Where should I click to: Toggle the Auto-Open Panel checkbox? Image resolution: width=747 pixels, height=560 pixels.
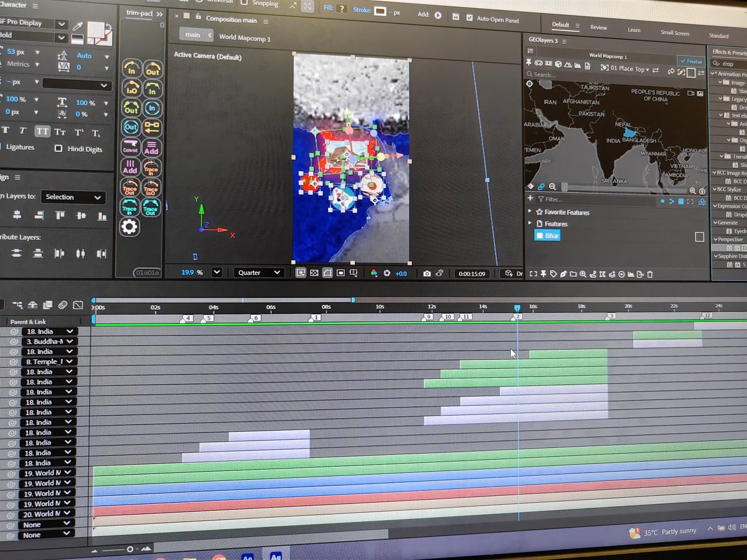coord(469,17)
